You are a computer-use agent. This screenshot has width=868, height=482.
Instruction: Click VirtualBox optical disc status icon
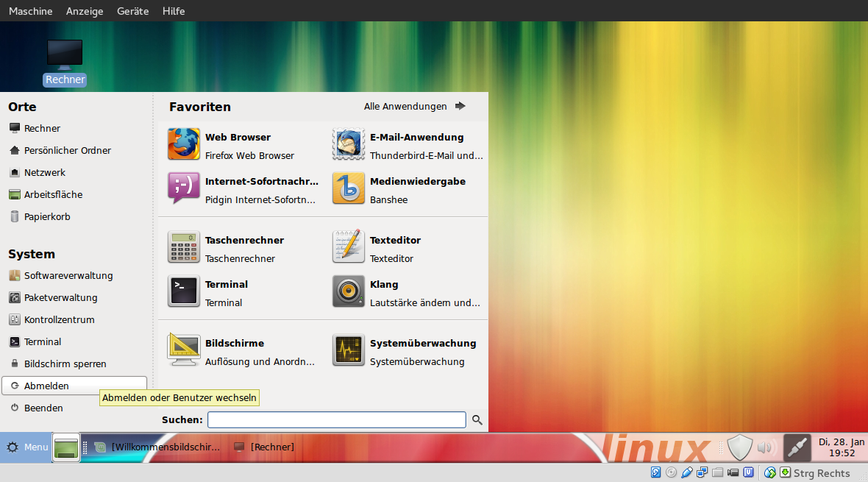click(672, 472)
